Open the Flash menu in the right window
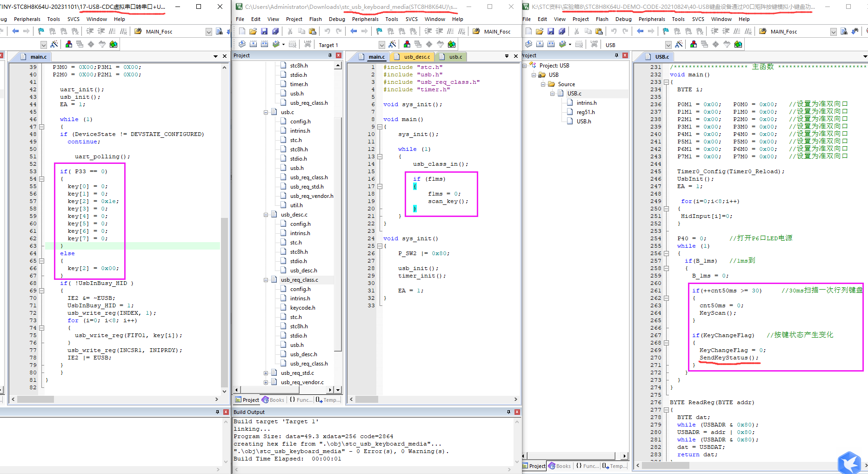The image size is (868, 474). [x=602, y=19]
